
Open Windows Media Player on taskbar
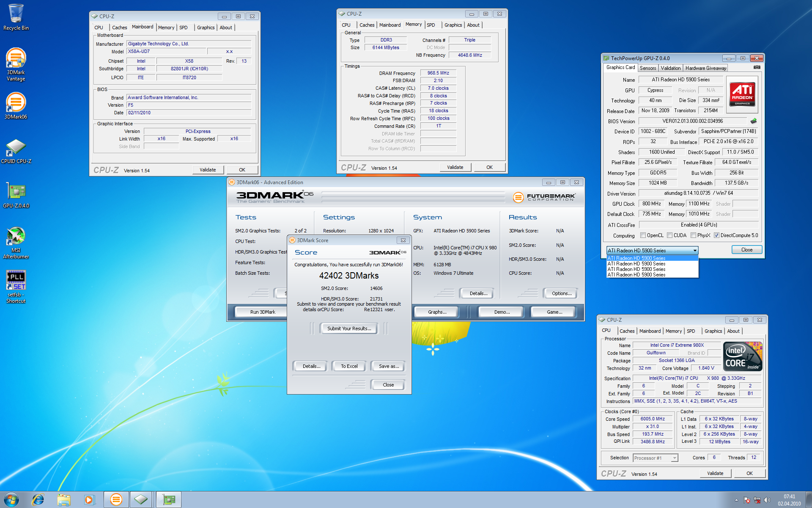89,500
